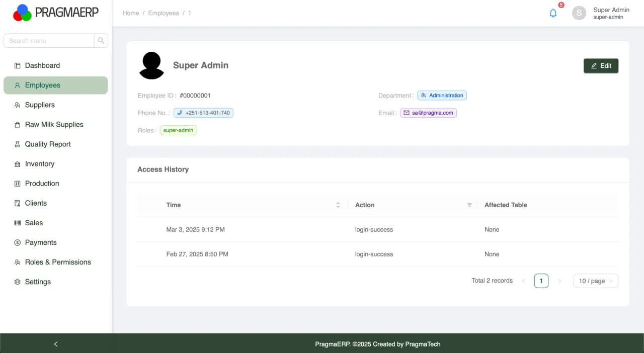Click Employees in the breadcrumb

coord(164,13)
